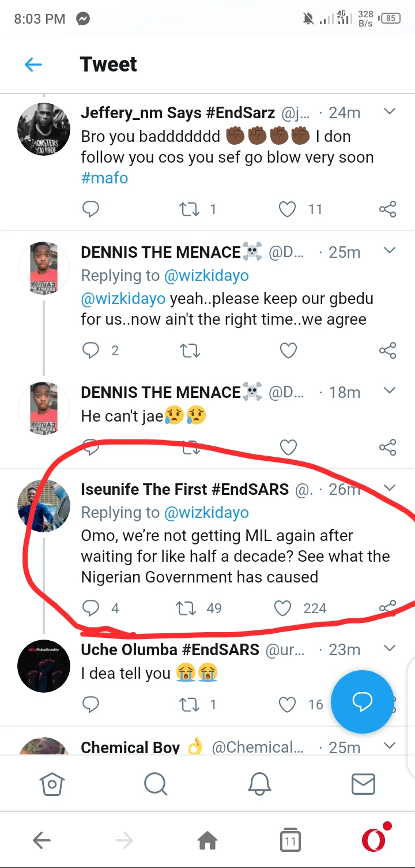Open the Notifications bell tab
The width and height of the screenshot is (415, 868).
259,784
